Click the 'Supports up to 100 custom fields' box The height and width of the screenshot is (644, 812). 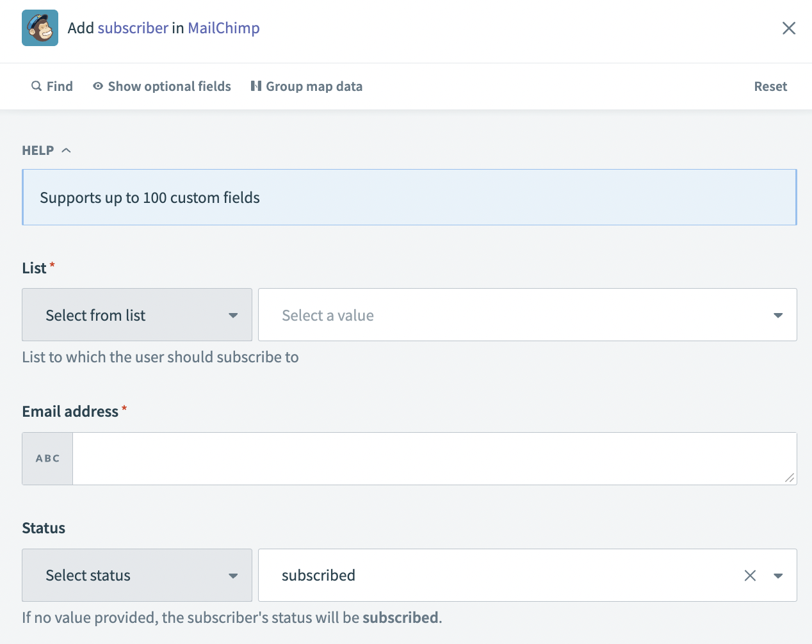coord(409,198)
